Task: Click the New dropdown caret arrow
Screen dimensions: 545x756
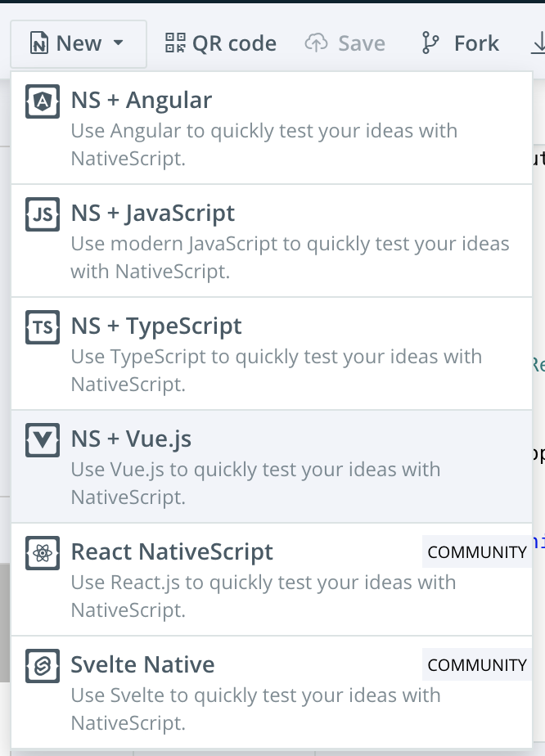Action: coord(118,43)
